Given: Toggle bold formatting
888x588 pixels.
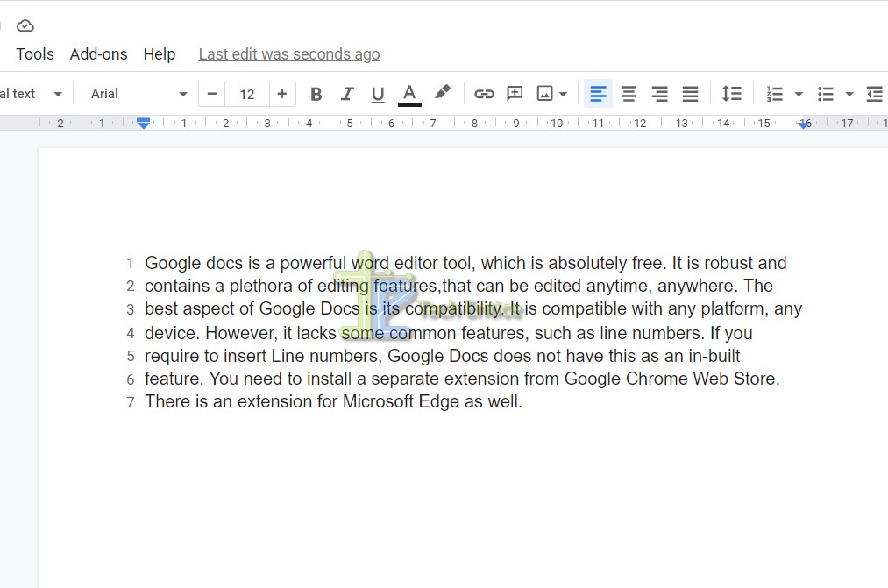Looking at the screenshot, I should 316,94.
